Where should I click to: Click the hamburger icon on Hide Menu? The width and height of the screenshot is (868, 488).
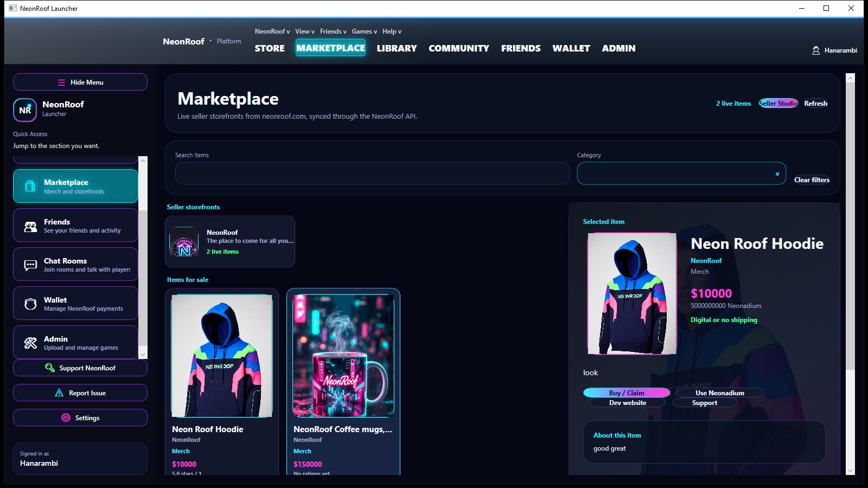point(61,82)
